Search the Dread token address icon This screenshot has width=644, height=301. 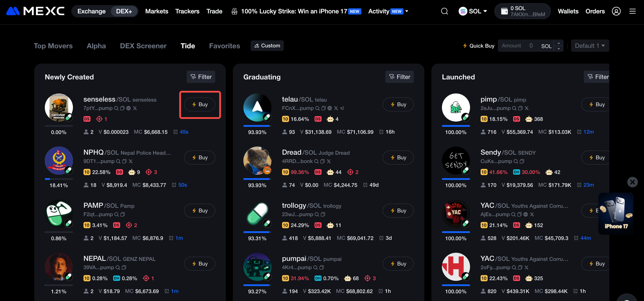316,161
